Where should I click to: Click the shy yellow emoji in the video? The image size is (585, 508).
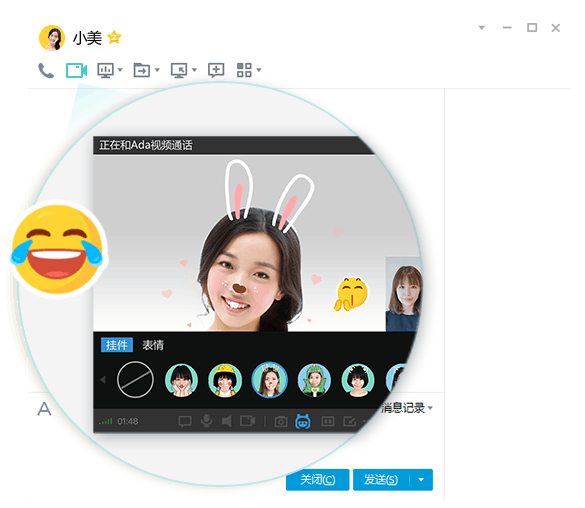click(x=350, y=294)
